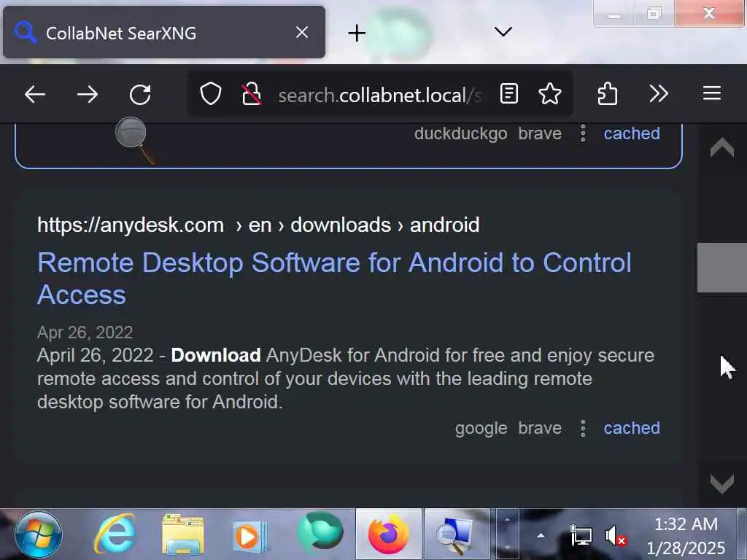
Task: Close the CollabNet SearXNG tab
Action: coord(301,32)
